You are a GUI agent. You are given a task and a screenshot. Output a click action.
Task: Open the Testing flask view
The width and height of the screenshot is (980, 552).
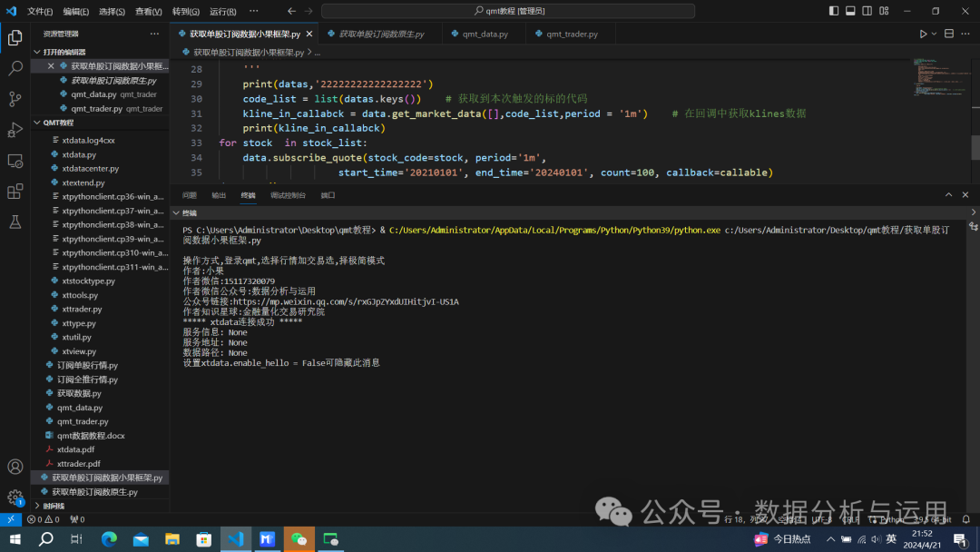15,222
